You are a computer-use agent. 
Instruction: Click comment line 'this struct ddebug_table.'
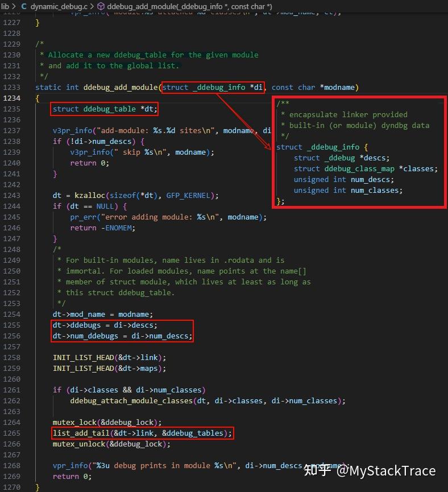[x=120, y=293]
